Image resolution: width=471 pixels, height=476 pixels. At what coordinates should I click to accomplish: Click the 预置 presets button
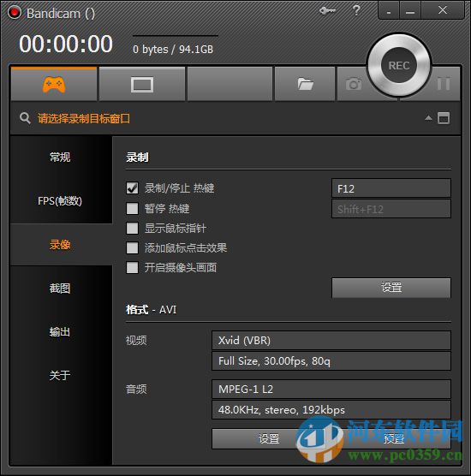pos(394,438)
